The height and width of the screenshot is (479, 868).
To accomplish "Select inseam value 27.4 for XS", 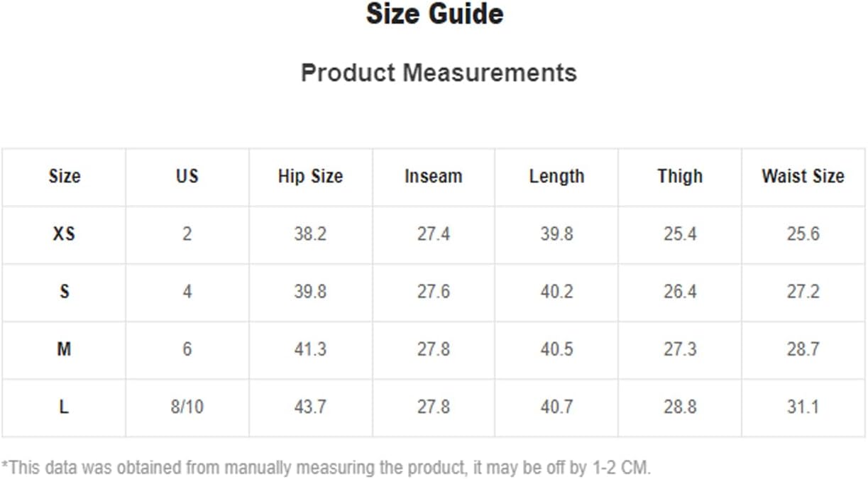I will click(x=433, y=234).
